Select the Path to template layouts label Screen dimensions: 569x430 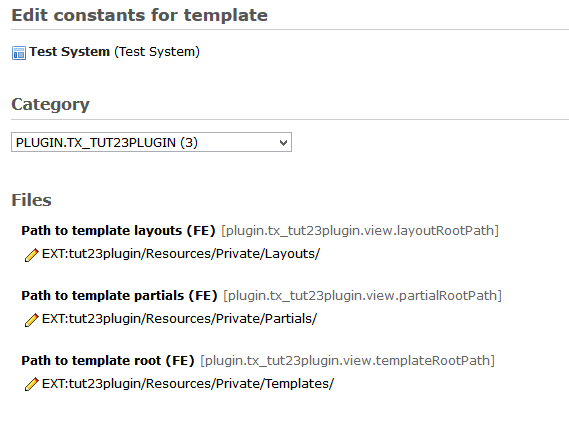point(118,231)
